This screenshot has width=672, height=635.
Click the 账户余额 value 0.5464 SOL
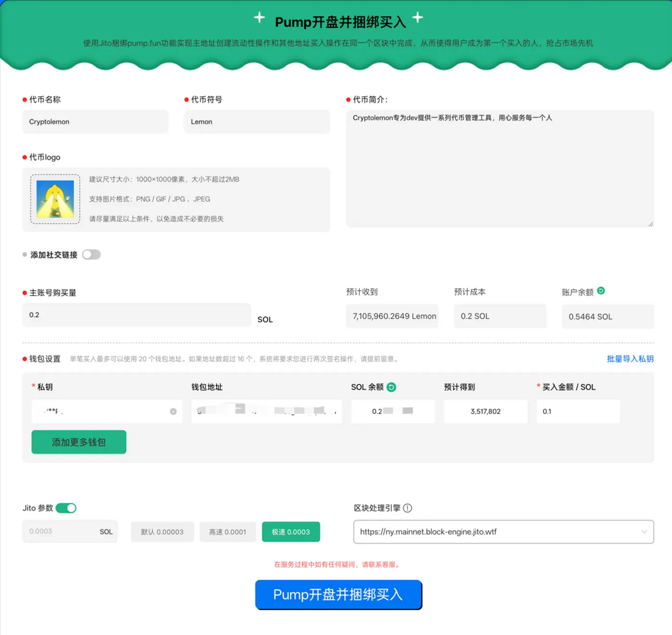pos(608,317)
